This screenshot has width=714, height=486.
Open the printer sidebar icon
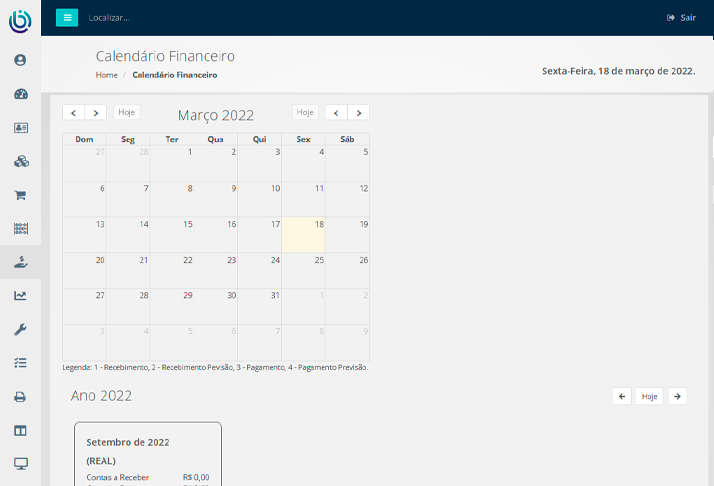tap(20, 397)
